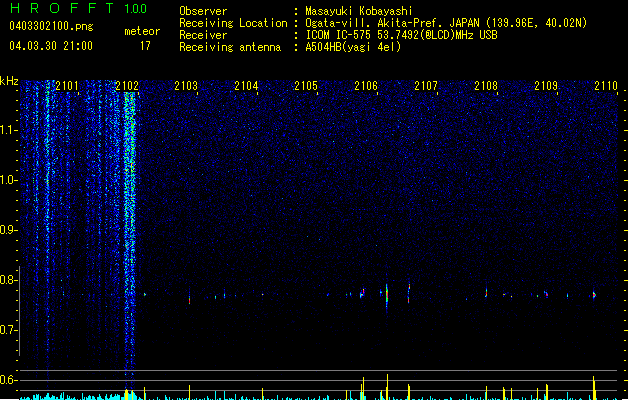Image resolution: width=629 pixels, height=400 pixels.
Task: Click the 1.1 kHz frequency tick label
Action: coord(8,130)
